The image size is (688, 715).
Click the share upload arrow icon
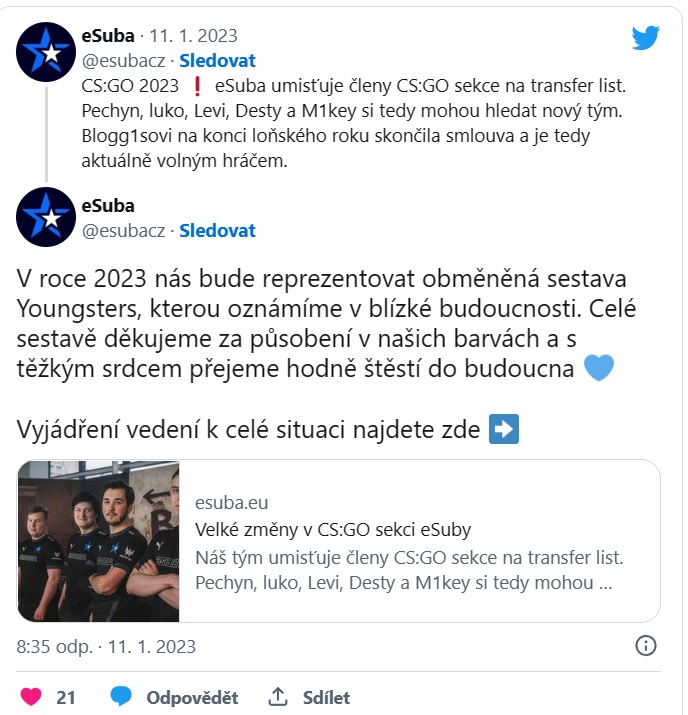pos(277,697)
